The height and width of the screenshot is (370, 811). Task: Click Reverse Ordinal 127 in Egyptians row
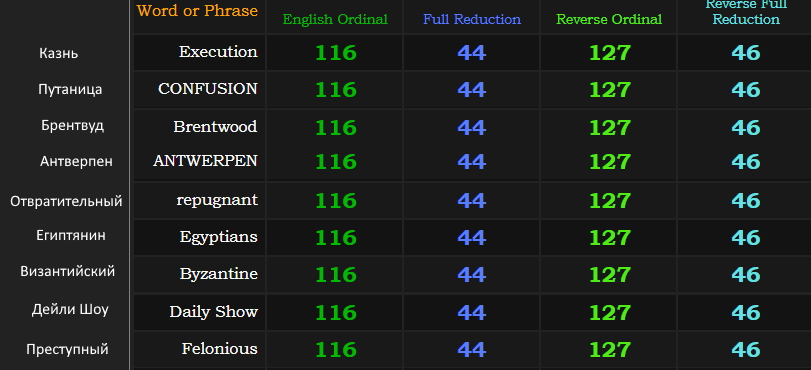(x=610, y=238)
